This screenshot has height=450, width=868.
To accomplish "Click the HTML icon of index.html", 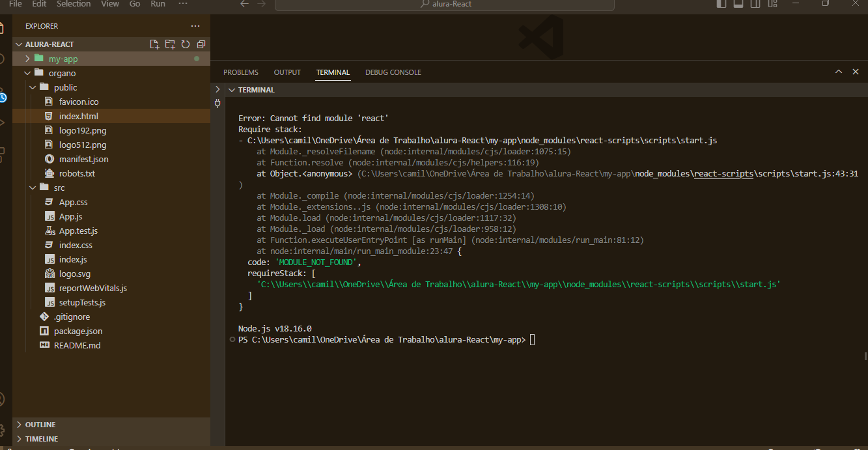I will coord(49,116).
